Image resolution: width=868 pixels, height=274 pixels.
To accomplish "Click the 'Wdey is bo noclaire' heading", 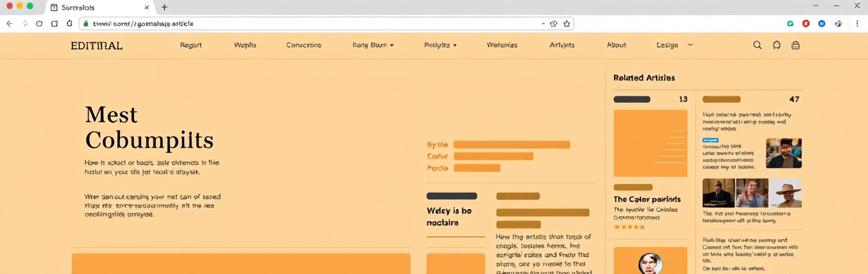I will pos(449,216).
